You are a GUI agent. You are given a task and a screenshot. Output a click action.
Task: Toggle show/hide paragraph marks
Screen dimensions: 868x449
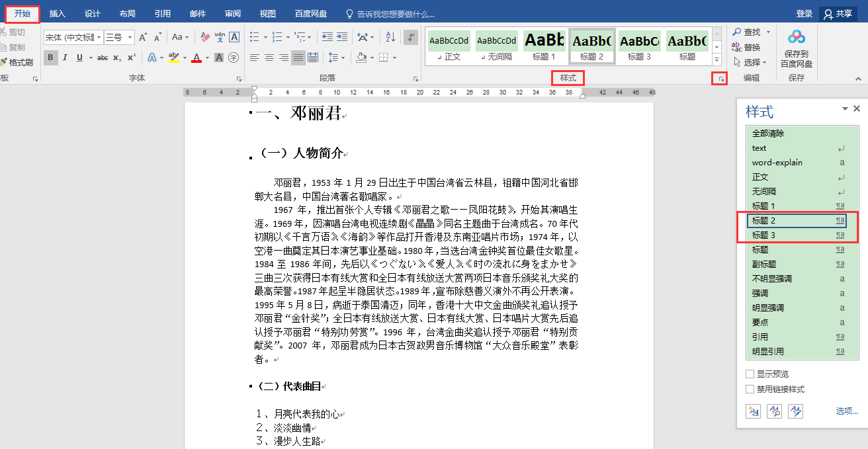tap(411, 38)
